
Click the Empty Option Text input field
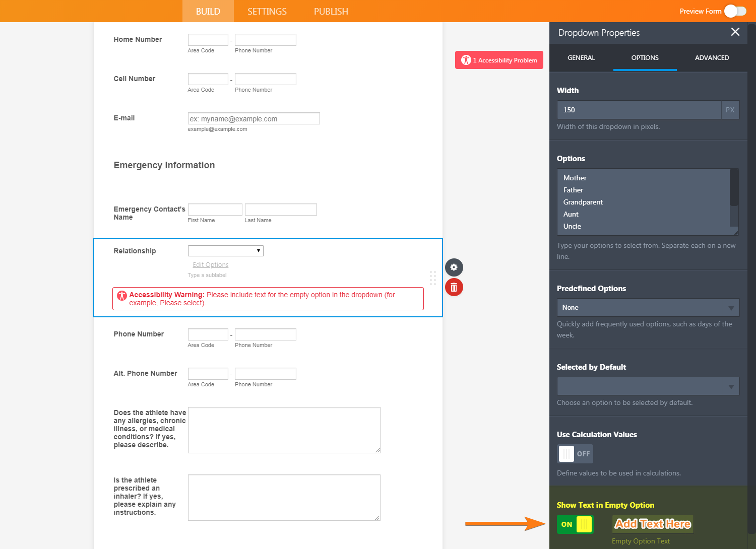pos(653,524)
